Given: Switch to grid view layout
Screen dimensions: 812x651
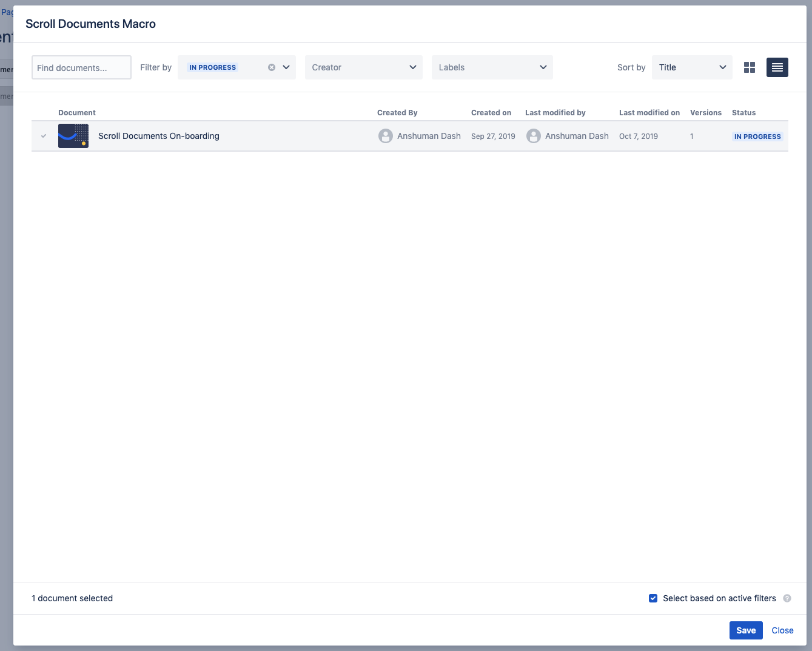Looking at the screenshot, I should coord(750,67).
